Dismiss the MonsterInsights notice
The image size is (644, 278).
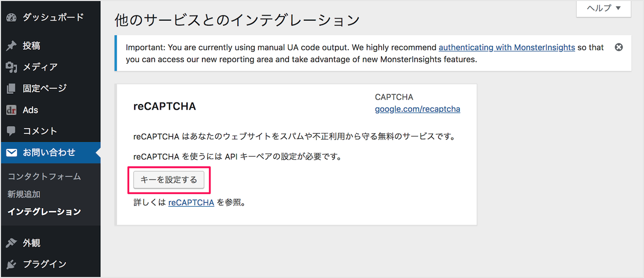click(619, 47)
